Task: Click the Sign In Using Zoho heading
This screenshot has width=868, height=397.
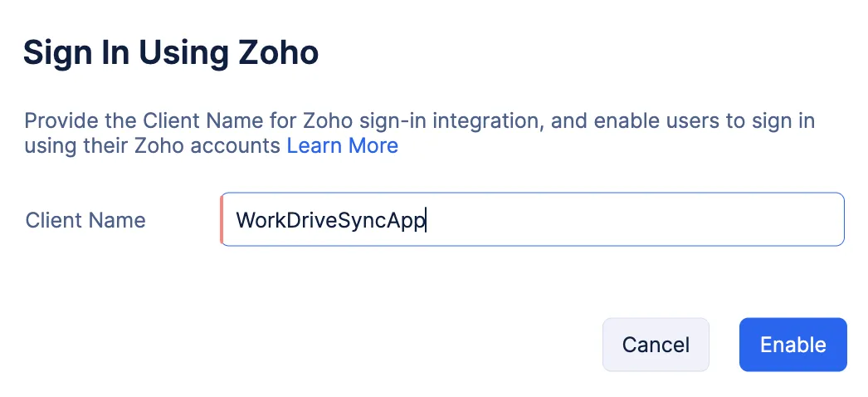Action: coord(171,53)
